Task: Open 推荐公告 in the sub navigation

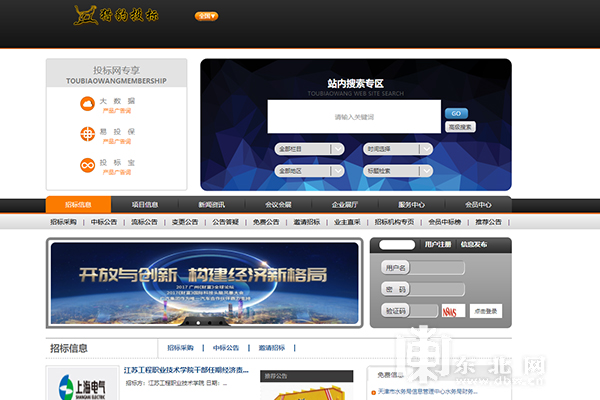Action: [488, 222]
